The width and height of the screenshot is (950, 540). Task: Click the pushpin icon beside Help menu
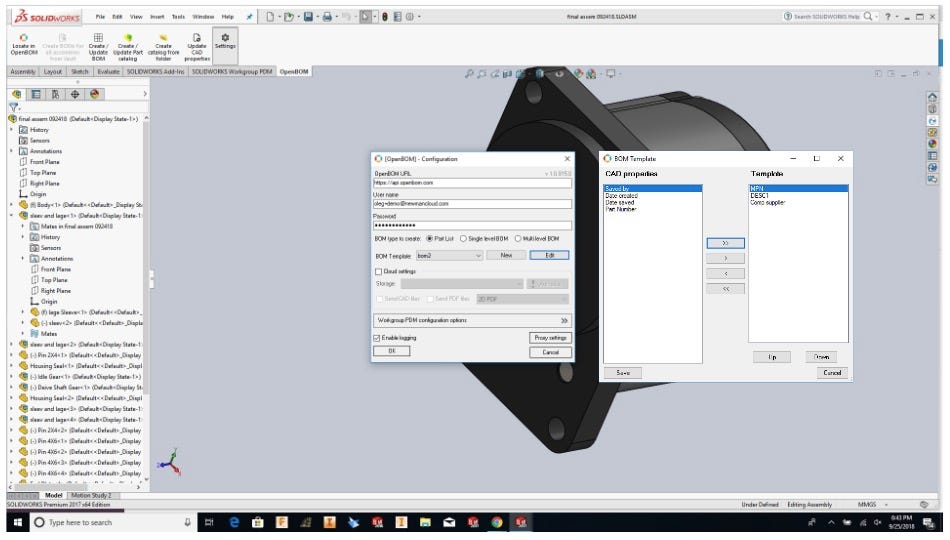click(x=249, y=16)
